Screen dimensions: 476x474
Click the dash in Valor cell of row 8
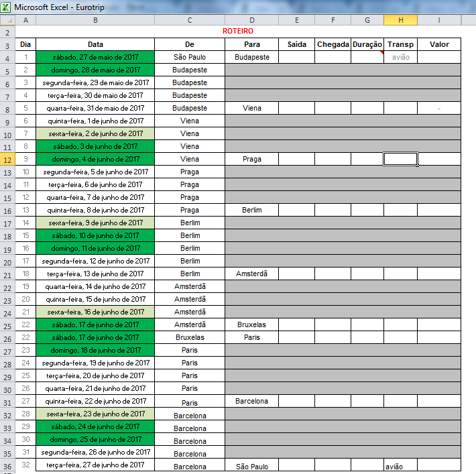[439, 108]
